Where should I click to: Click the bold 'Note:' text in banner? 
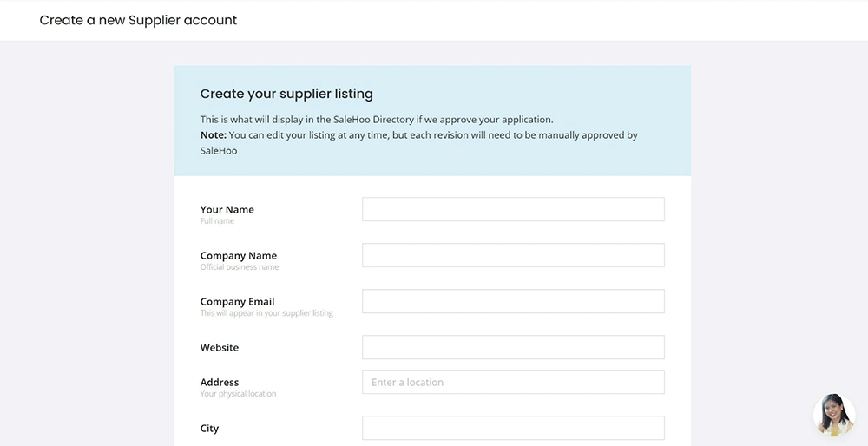tap(214, 135)
